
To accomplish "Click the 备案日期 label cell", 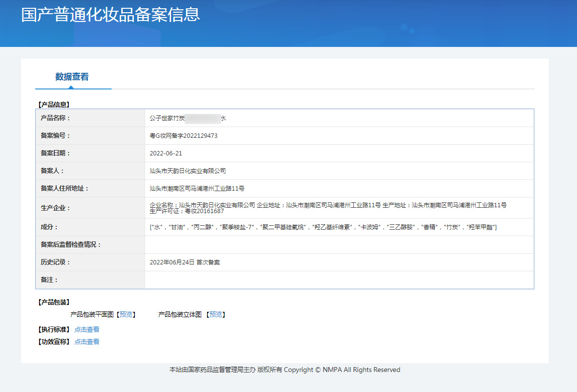I will point(90,153).
